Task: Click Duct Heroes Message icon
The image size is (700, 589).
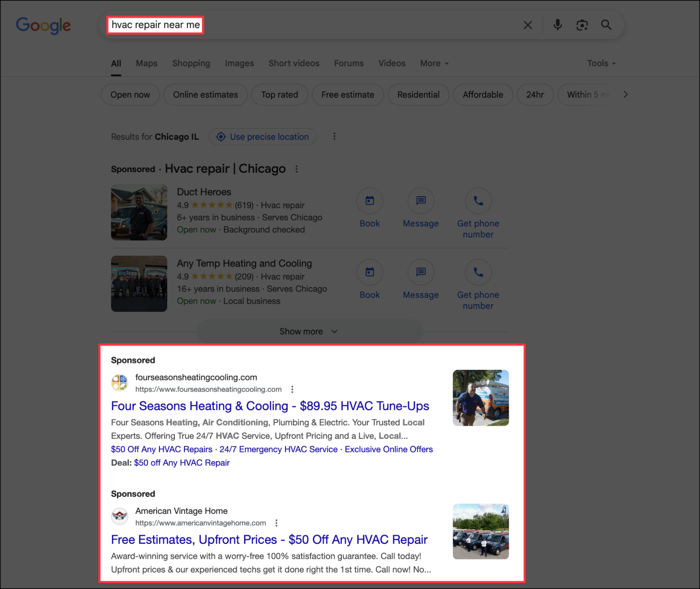Action: tap(421, 201)
